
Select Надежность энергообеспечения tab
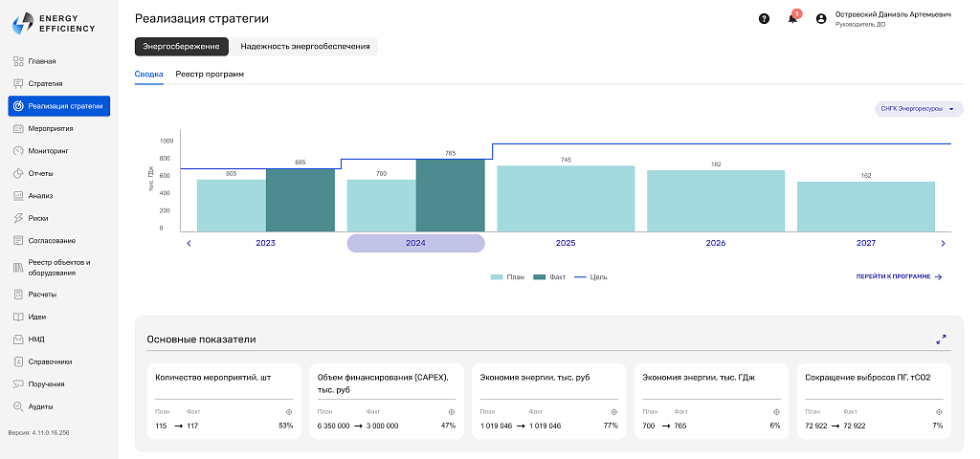click(x=305, y=47)
